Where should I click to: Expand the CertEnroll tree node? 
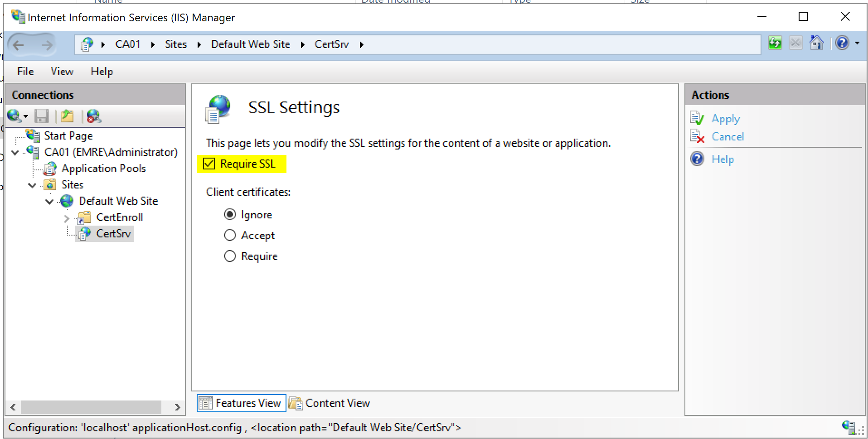click(x=67, y=218)
